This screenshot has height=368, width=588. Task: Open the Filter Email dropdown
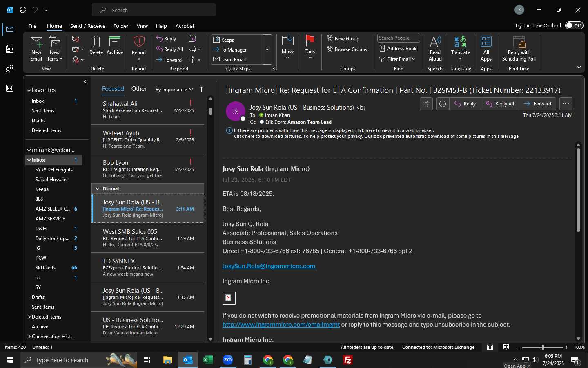coord(397,59)
